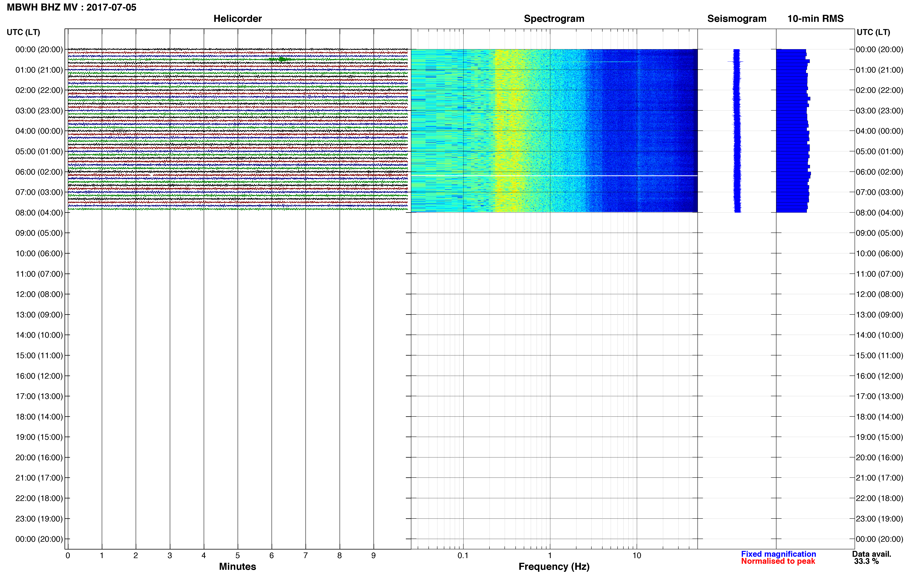Click the left 10:00 (06:00) time label

click(x=39, y=253)
